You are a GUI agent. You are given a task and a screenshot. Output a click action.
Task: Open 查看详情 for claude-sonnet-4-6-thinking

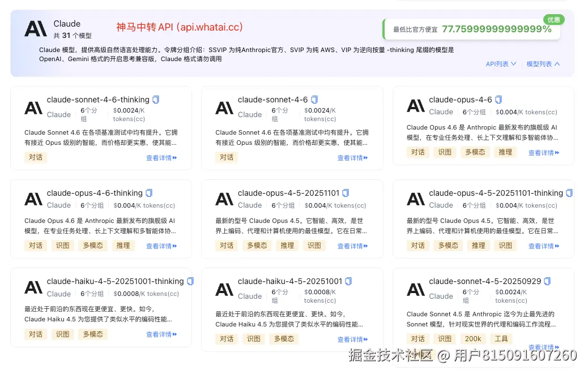pos(161,158)
